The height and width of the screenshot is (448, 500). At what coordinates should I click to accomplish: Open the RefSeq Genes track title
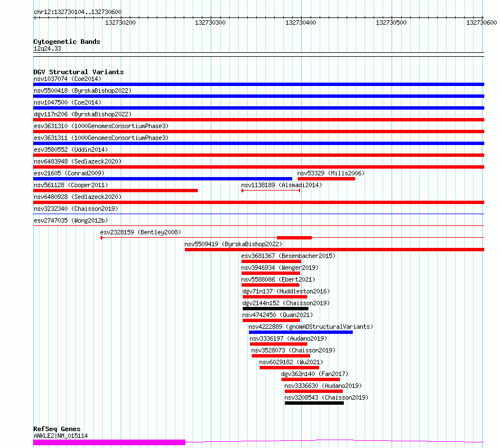57,429
